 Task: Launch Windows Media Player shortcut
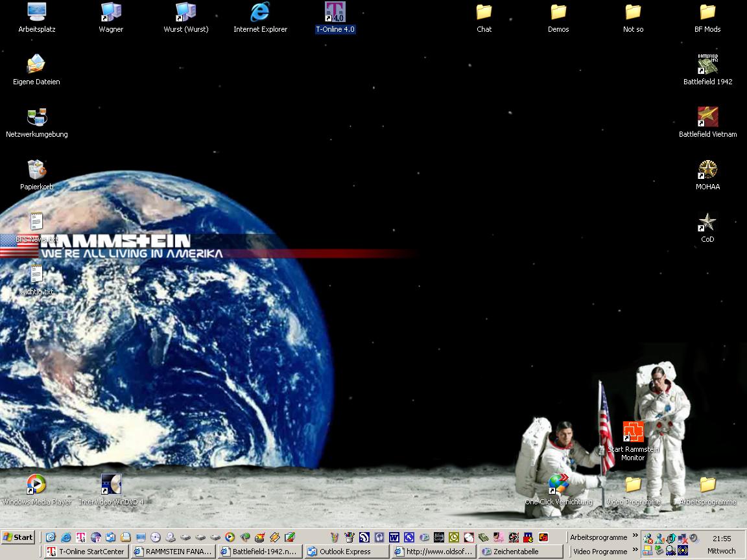[x=37, y=489]
